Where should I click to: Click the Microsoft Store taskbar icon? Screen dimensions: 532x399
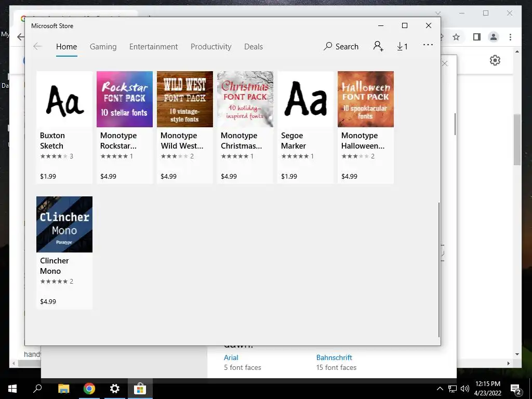(140, 389)
